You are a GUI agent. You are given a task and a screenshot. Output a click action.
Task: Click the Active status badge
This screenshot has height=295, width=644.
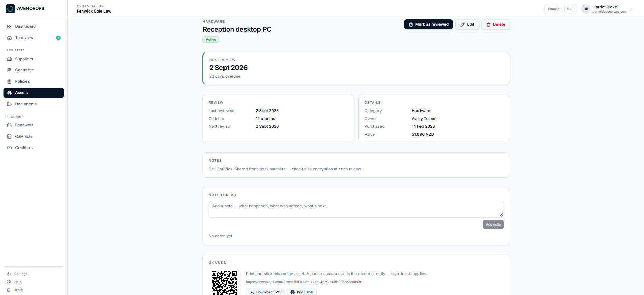coord(211,40)
